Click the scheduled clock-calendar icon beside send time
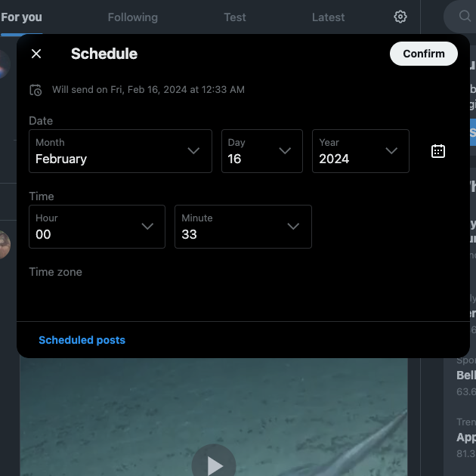 coord(36,90)
